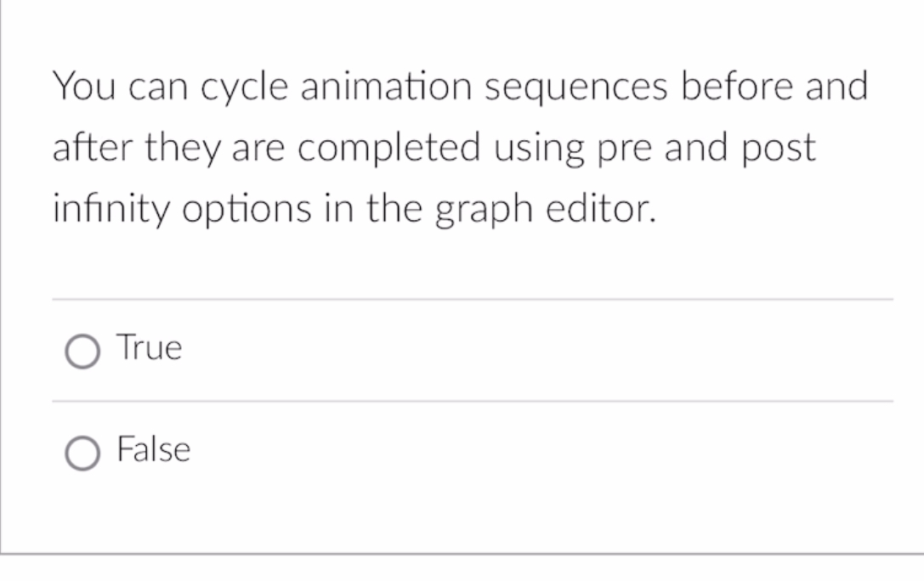Viewport: 924px width, 581px height.
Task: Click the False label text
Action: click(x=153, y=450)
